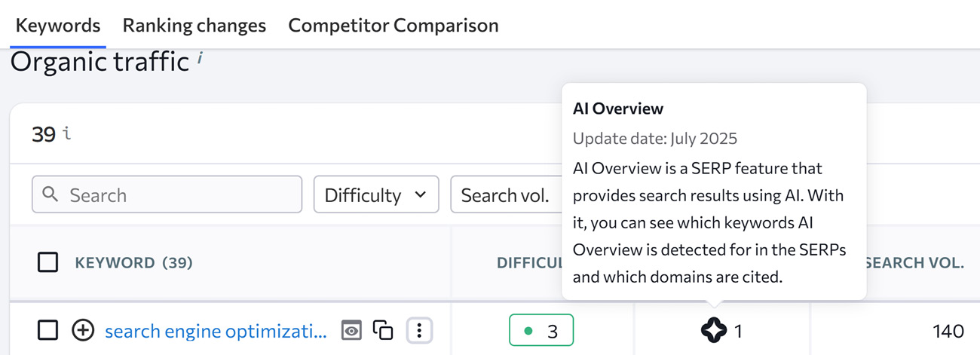This screenshot has width=980, height=355.
Task: Click the AI Overview sparkle icon
Action: tap(713, 330)
